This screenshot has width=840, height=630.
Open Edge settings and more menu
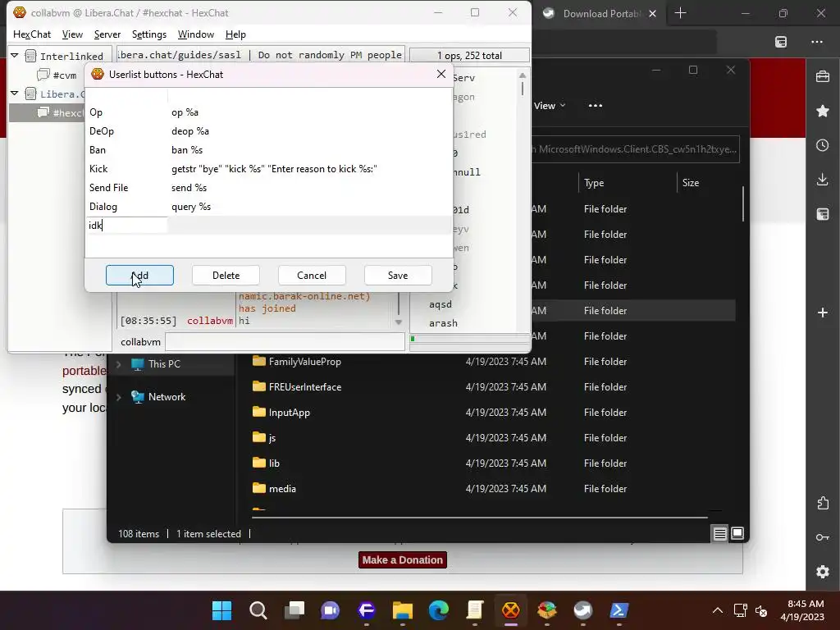(x=816, y=42)
